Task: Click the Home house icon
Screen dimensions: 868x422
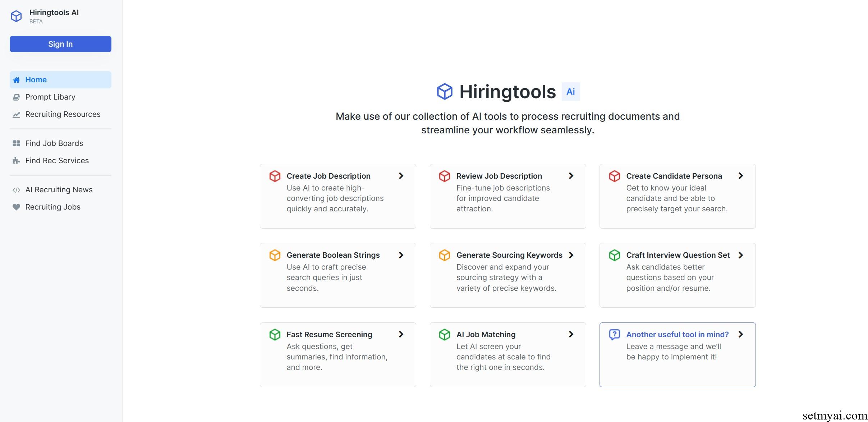Action: (16, 80)
